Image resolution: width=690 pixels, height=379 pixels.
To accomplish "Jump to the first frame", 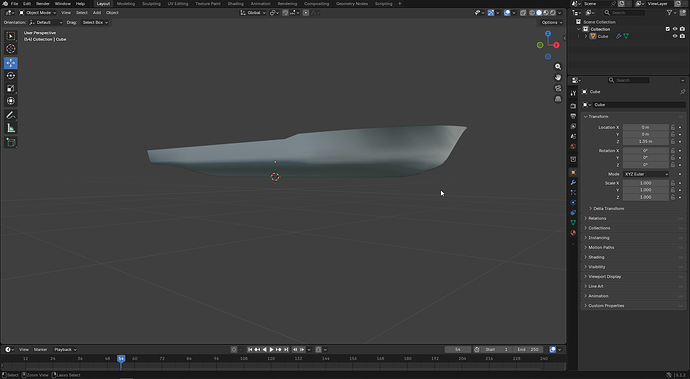I will [250, 350].
